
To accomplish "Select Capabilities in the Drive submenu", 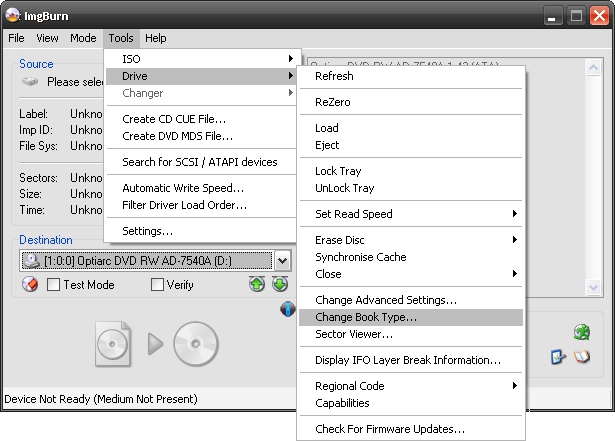I will pyautogui.click(x=411, y=403).
